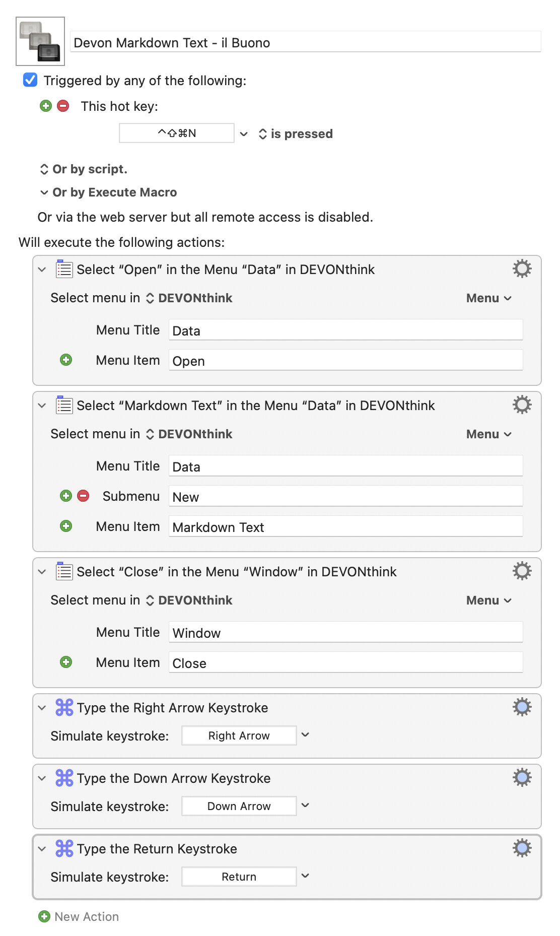Disable the 'Triggered by any' checkbox
The height and width of the screenshot is (936, 560).
pos(30,80)
